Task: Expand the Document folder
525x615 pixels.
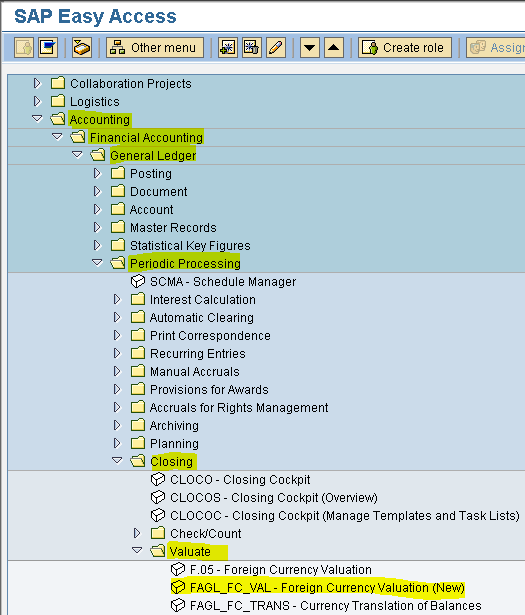Action: (x=97, y=191)
